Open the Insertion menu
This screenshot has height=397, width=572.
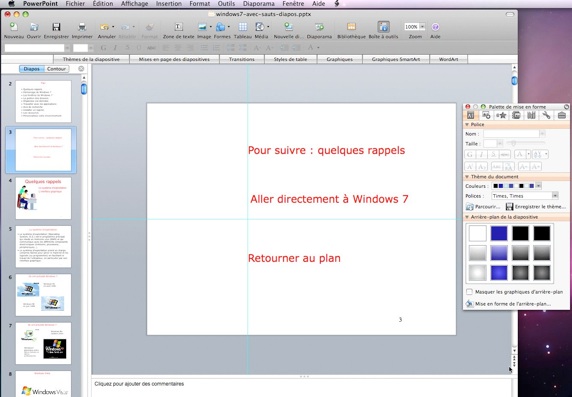point(169,4)
